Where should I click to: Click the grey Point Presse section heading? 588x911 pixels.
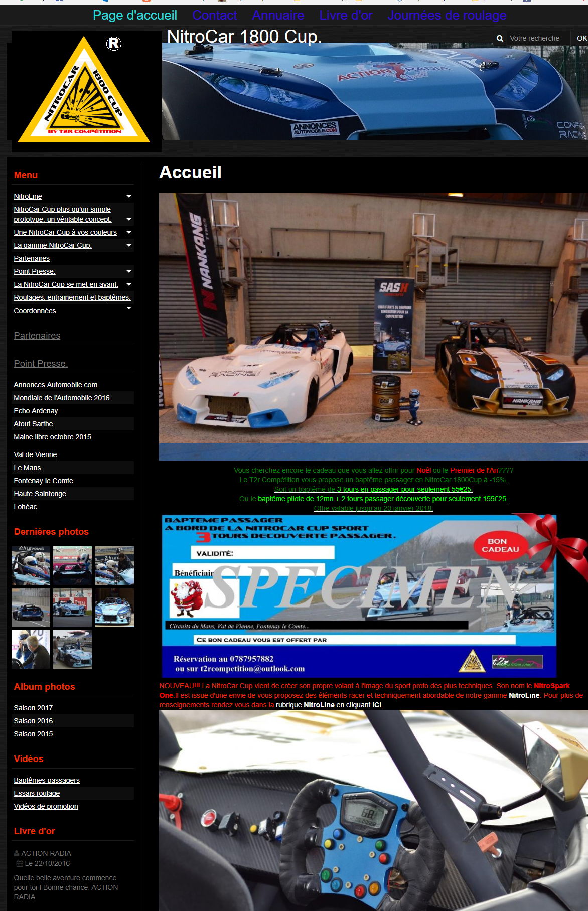click(x=41, y=364)
